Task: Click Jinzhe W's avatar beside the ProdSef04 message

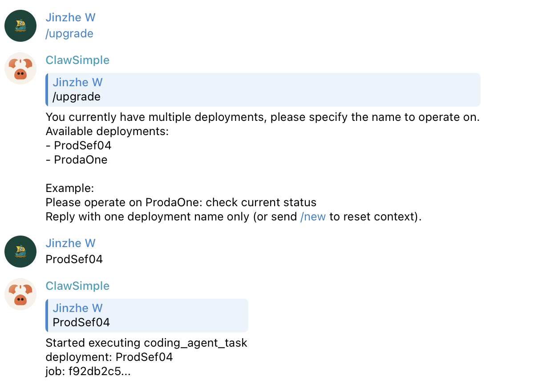Action: pos(20,252)
